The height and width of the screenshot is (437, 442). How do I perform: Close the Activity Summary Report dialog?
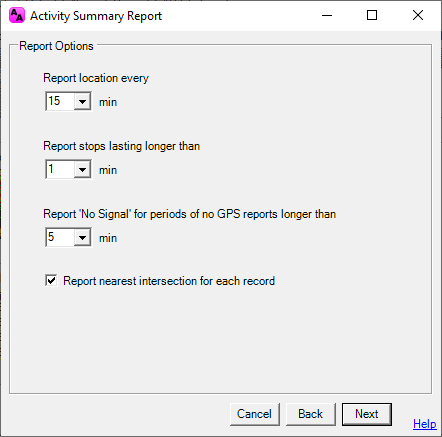point(418,15)
